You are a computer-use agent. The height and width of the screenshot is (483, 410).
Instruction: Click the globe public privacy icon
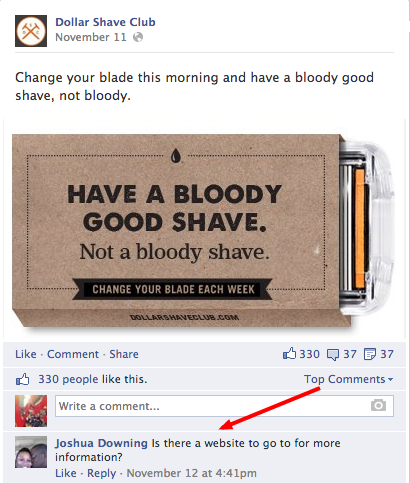pyautogui.click(x=138, y=37)
